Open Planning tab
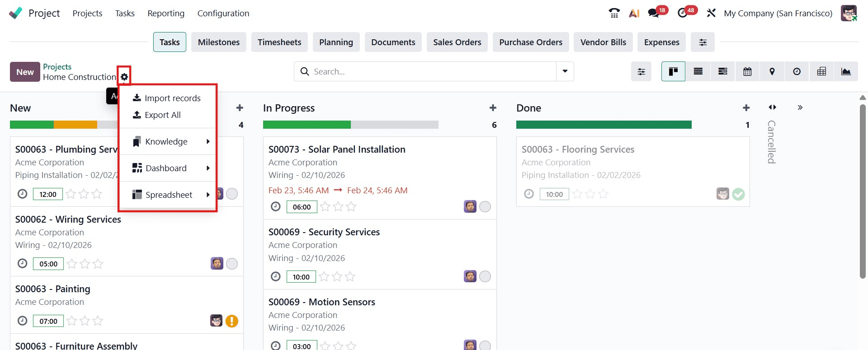The width and height of the screenshot is (868, 350). (336, 42)
